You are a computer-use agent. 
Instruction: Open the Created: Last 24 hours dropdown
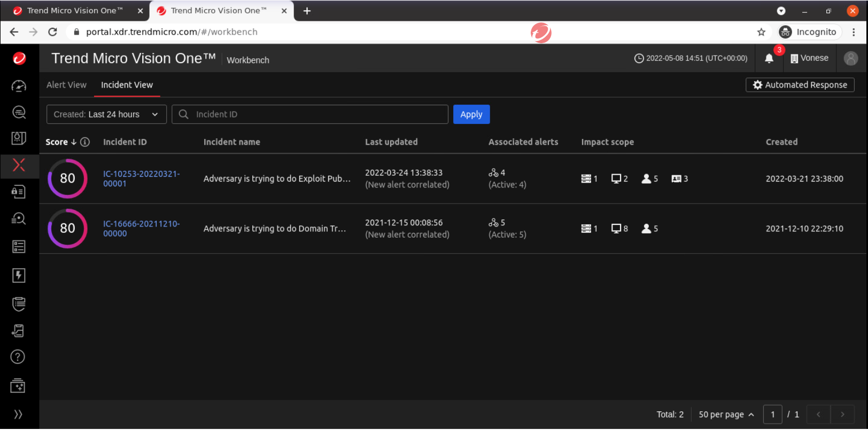pos(106,114)
